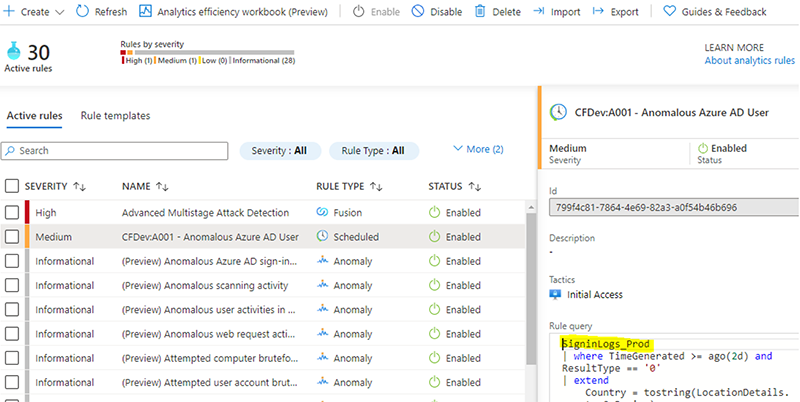800x402 pixels.
Task: Select (Preview) Anomalous user activities rule name
Action: tap(209, 310)
